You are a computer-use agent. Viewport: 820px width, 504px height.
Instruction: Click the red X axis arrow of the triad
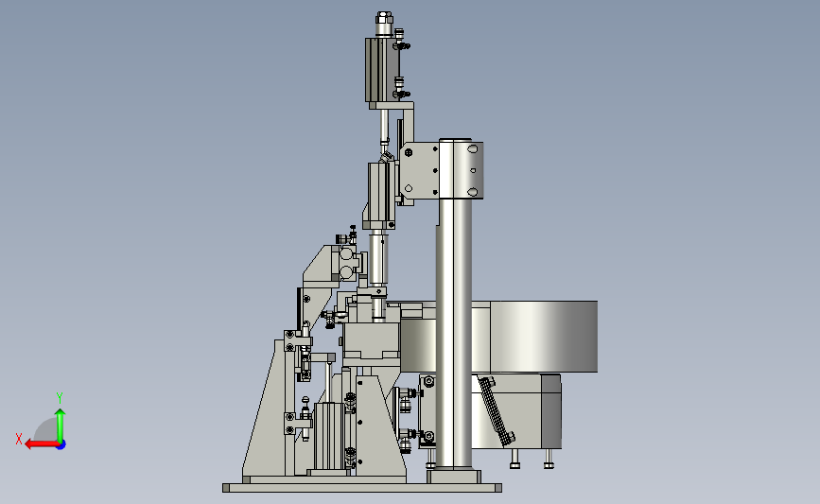[x=41, y=443]
